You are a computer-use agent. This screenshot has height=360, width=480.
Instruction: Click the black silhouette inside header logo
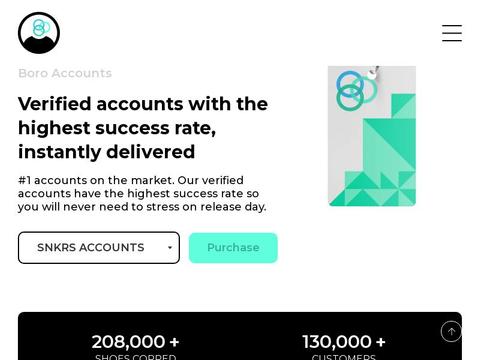click(39, 45)
